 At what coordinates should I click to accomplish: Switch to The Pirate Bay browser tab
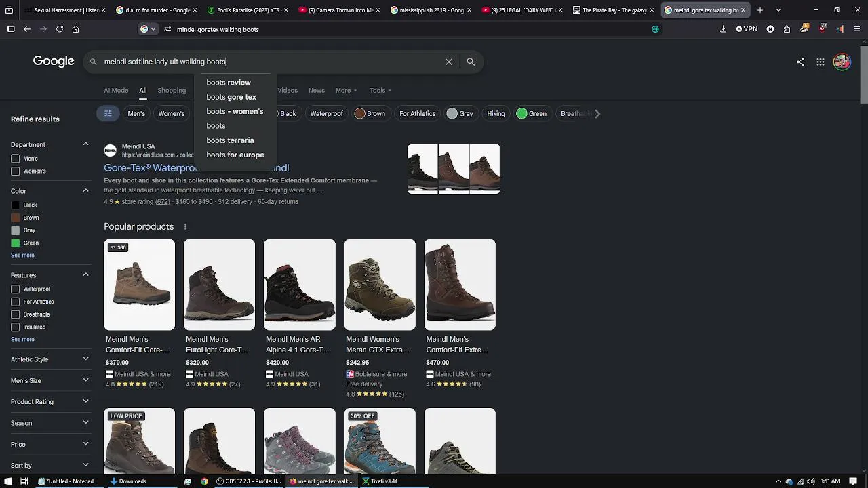point(614,10)
